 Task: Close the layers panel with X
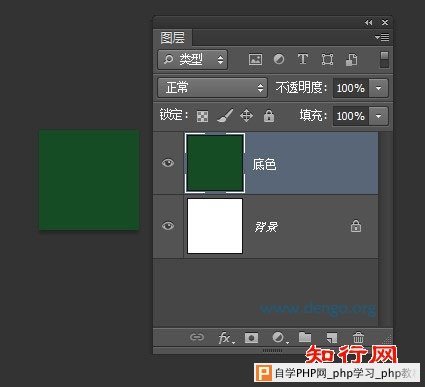click(385, 22)
